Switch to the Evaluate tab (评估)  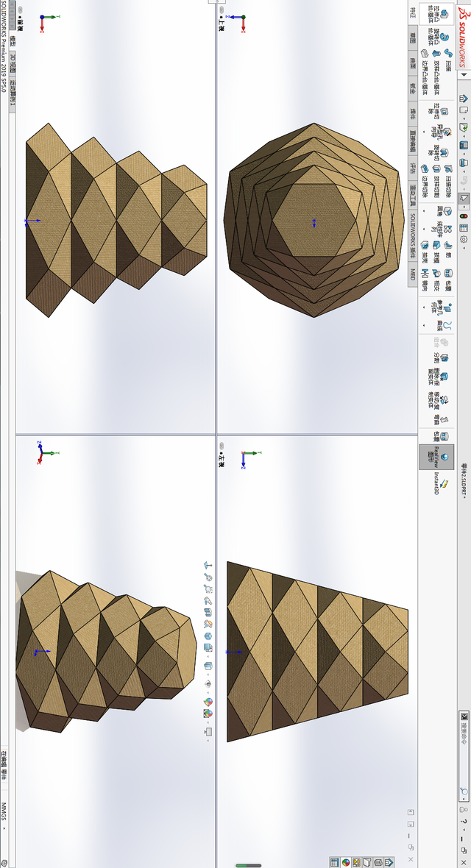coord(413,168)
